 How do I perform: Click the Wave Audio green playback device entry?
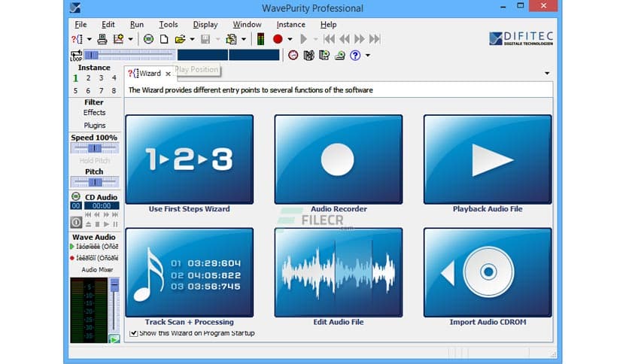tap(95, 247)
